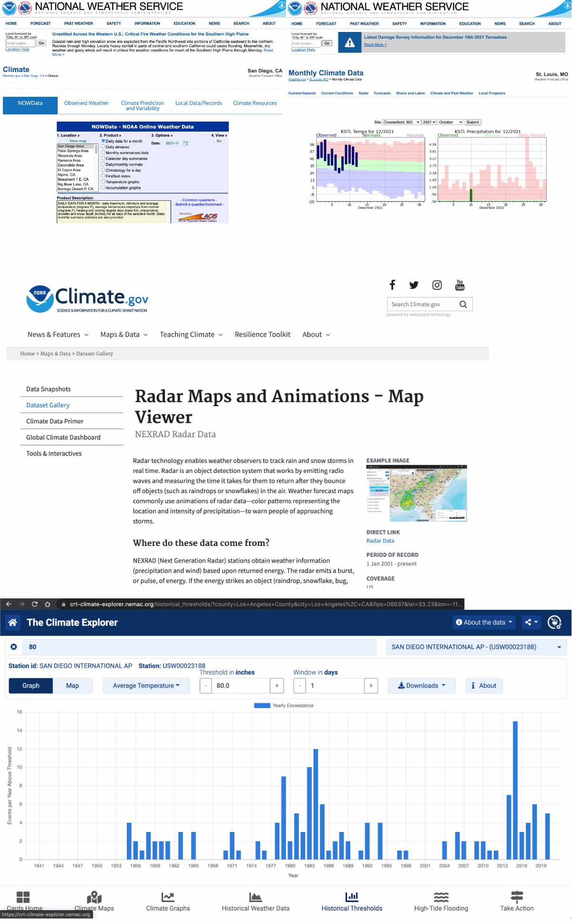
Task: Increase the Threshold value with the plus button
Action: (x=276, y=686)
